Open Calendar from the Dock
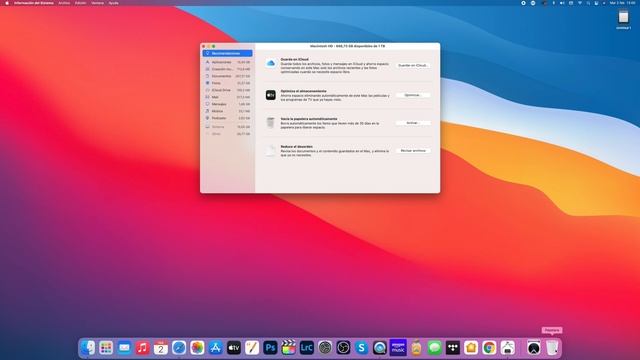The height and width of the screenshot is (360, 640). pos(161,348)
